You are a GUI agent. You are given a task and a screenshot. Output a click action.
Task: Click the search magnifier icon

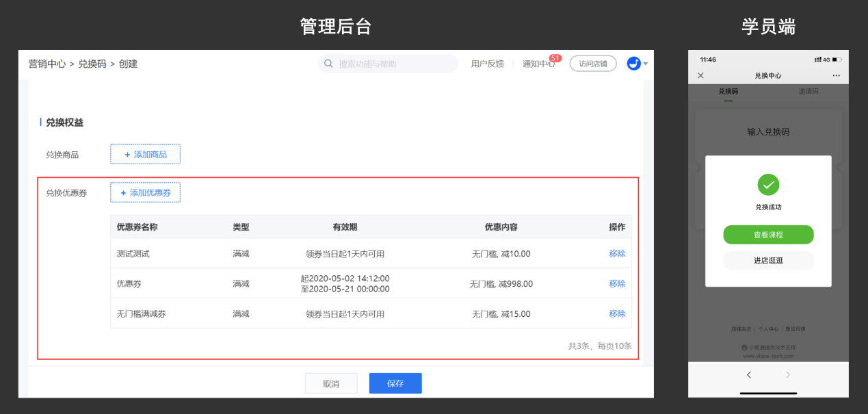click(x=328, y=64)
